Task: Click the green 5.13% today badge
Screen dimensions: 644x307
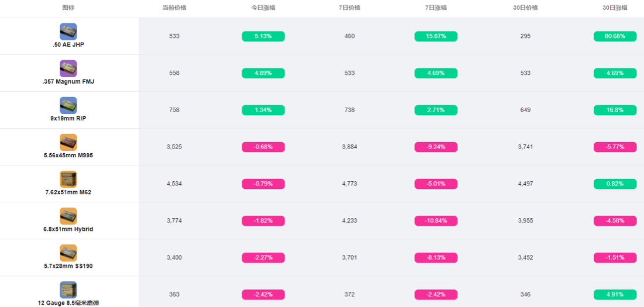Action: click(x=263, y=36)
